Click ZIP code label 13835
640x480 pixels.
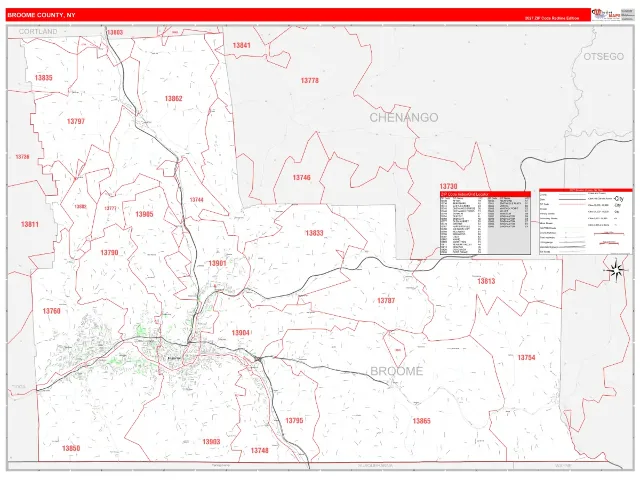[x=43, y=78]
